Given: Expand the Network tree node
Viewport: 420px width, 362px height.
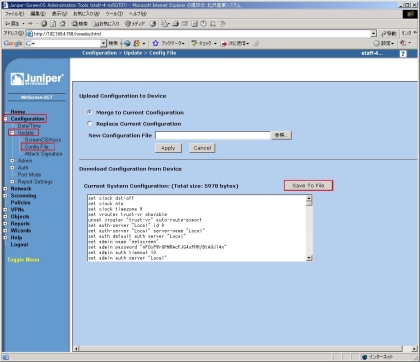Looking at the screenshot, I should [5, 189].
